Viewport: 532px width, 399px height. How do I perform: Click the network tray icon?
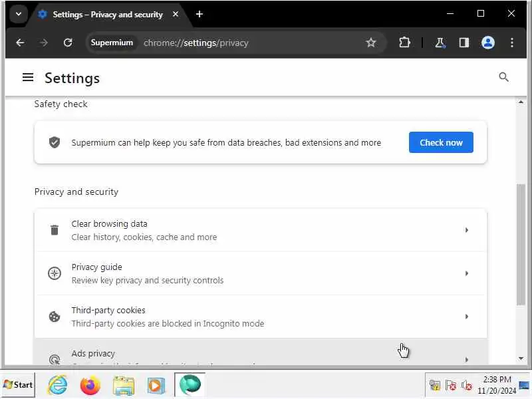coord(435,386)
